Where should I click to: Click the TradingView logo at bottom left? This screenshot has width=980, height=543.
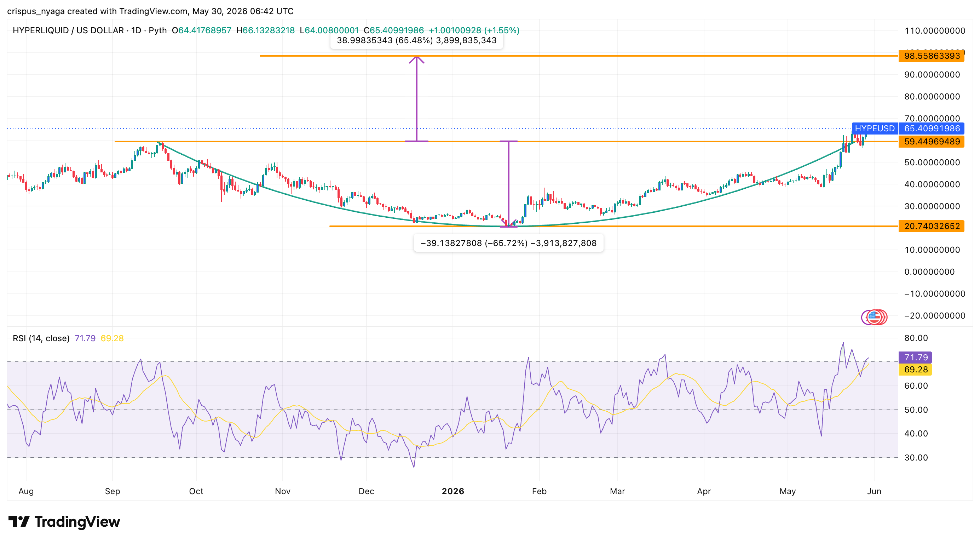click(x=64, y=522)
